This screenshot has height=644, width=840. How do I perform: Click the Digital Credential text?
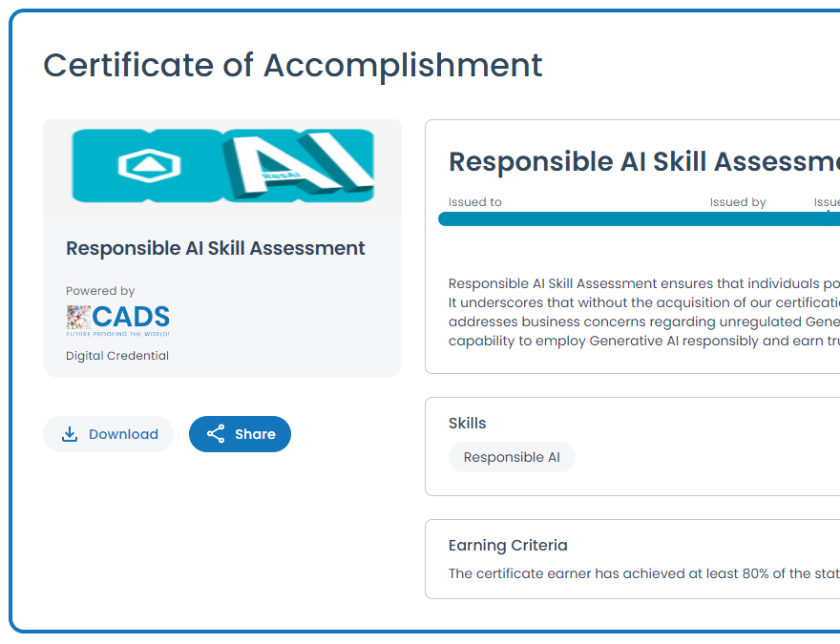(x=117, y=356)
